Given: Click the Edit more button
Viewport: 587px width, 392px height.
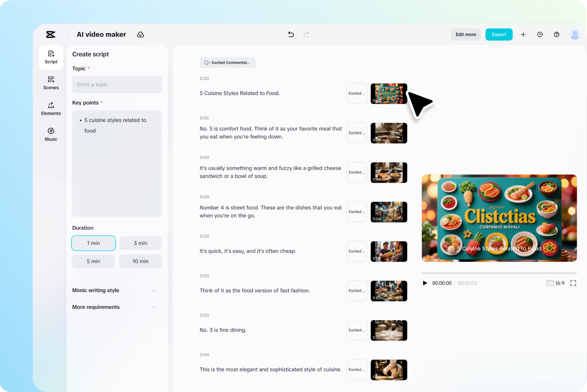Looking at the screenshot, I should [x=466, y=34].
